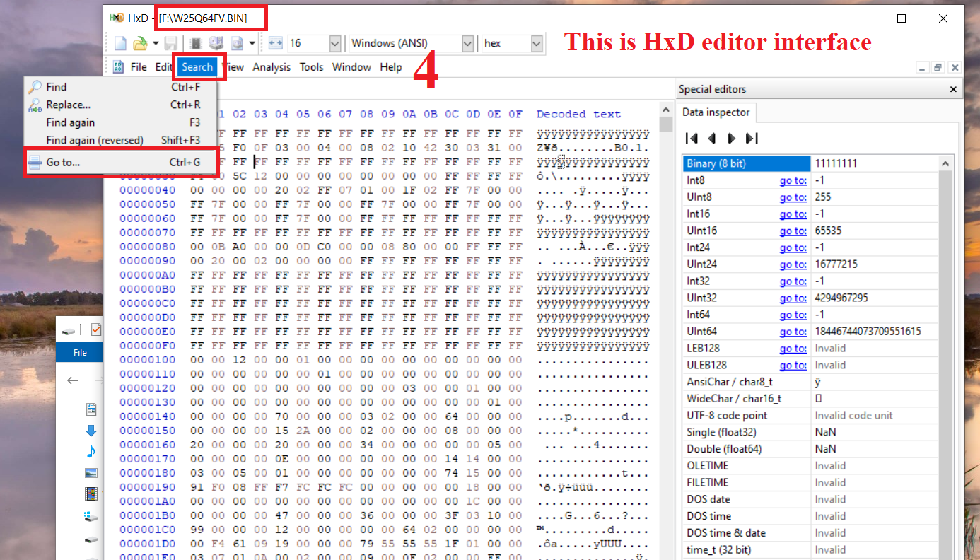Viewport: 980px width, 560px height.
Task: Click the magnifier icon beside Find
Action: tap(35, 87)
